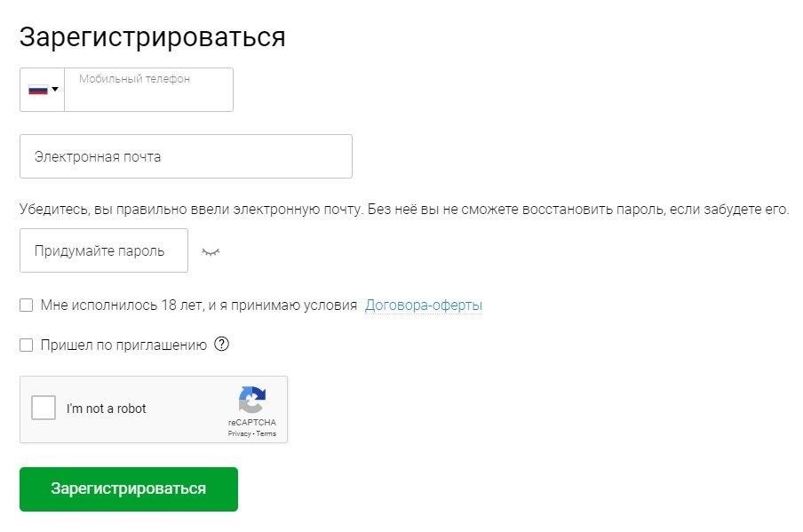This screenshot has height=532, width=803.
Task: Show password via the closed-eye icon
Action: (x=211, y=251)
